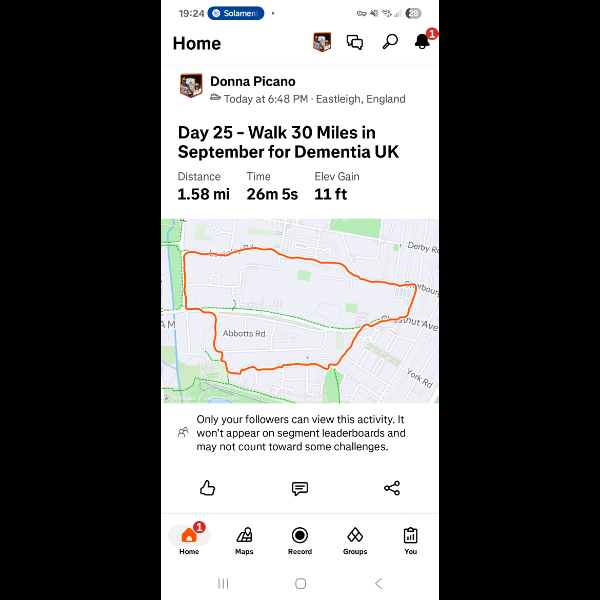Tap the Android back navigation button
Image resolution: width=600 pixels, height=600 pixels.
(x=378, y=584)
